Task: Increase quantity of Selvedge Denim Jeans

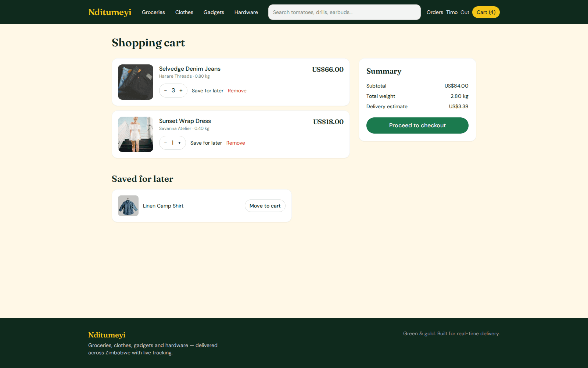Action: 181,91
